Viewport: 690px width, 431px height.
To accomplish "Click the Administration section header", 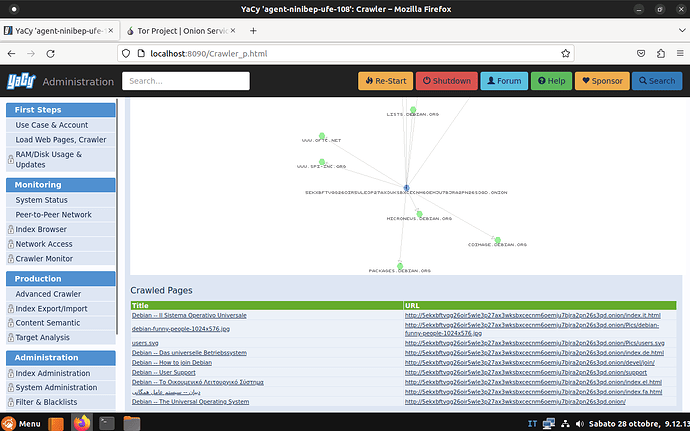I will click(x=61, y=357).
